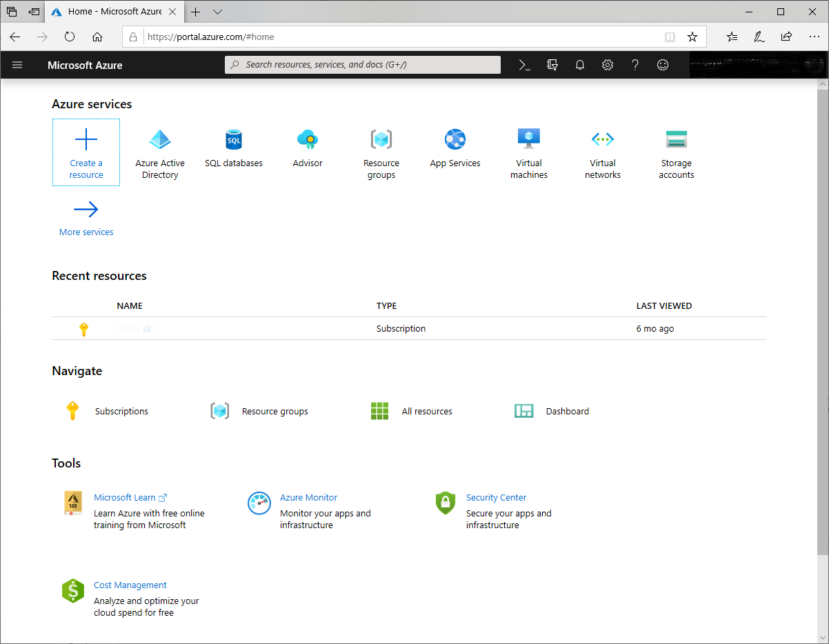The image size is (829, 644).
Task: Open the browser favorites list hub
Action: 732,37
